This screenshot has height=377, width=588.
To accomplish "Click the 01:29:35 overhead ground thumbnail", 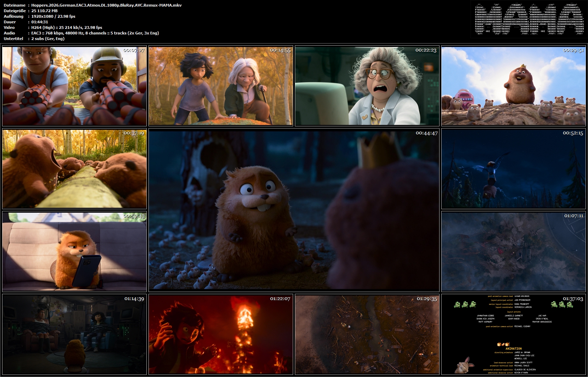I will (x=367, y=335).
